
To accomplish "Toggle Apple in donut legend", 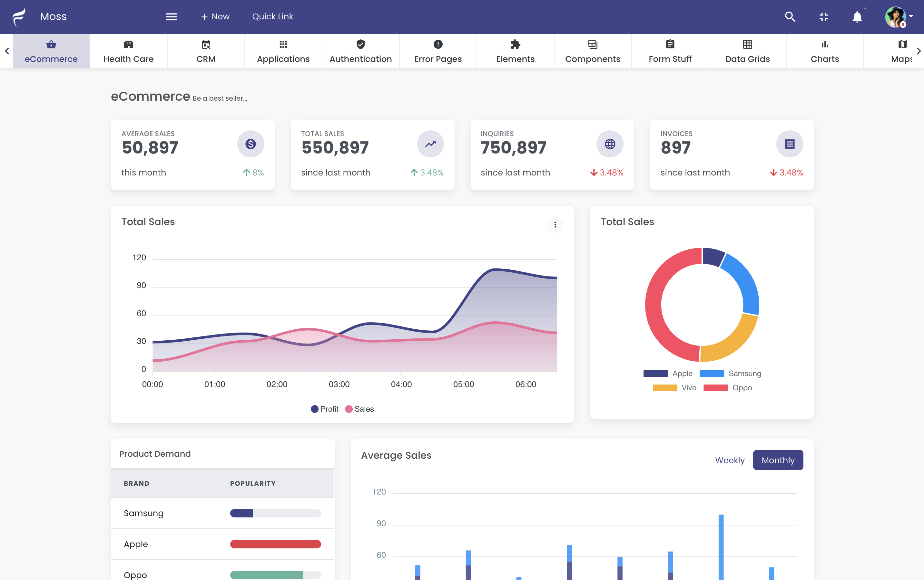I will pyautogui.click(x=668, y=373).
